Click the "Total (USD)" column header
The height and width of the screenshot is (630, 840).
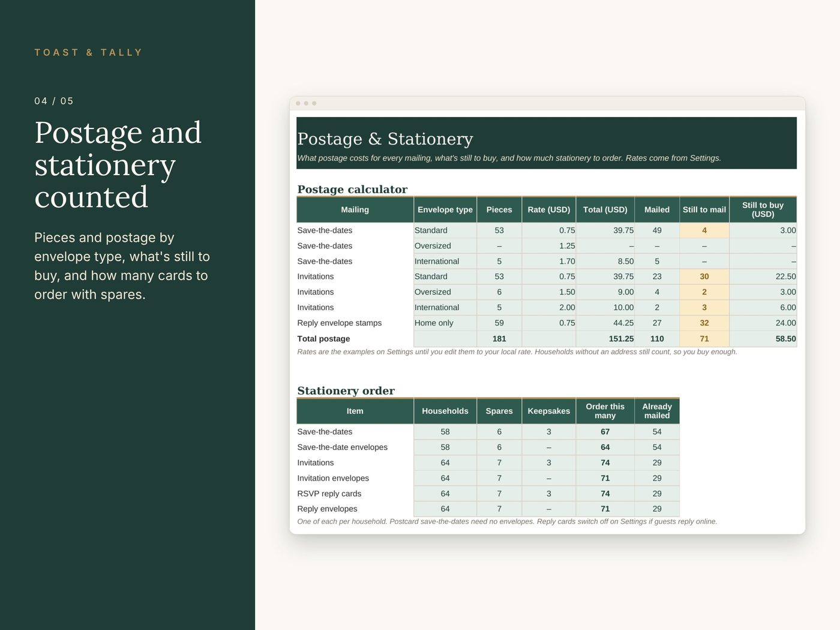605,209
